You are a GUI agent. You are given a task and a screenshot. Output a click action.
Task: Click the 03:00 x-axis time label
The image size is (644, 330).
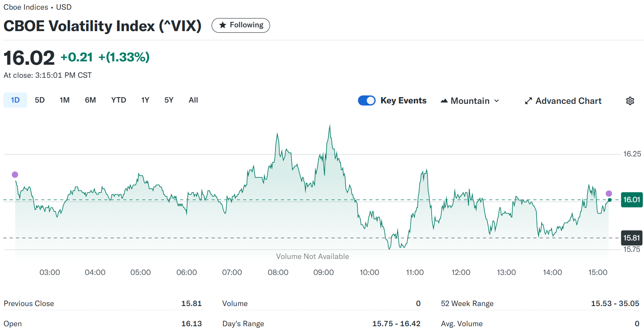pos(50,272)
